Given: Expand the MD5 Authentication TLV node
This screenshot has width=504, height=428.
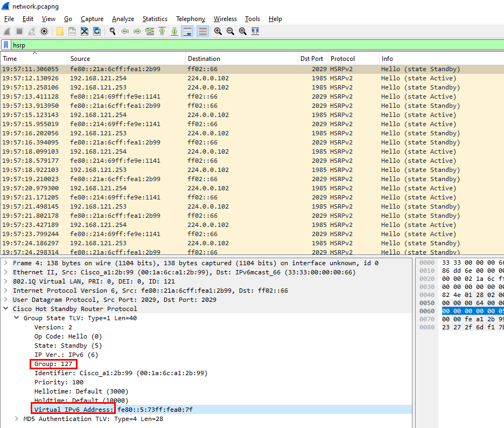Looking at the screenshot, I should (x=17, y=419).
